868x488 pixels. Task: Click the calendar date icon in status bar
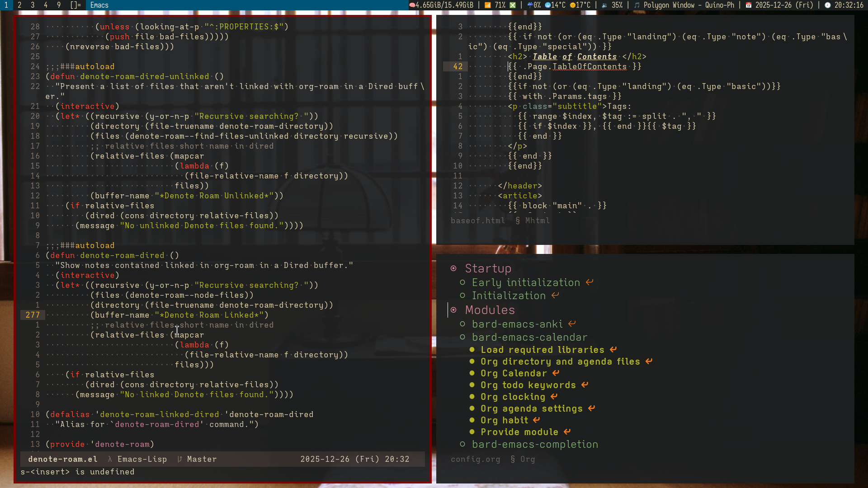(749, 5)
